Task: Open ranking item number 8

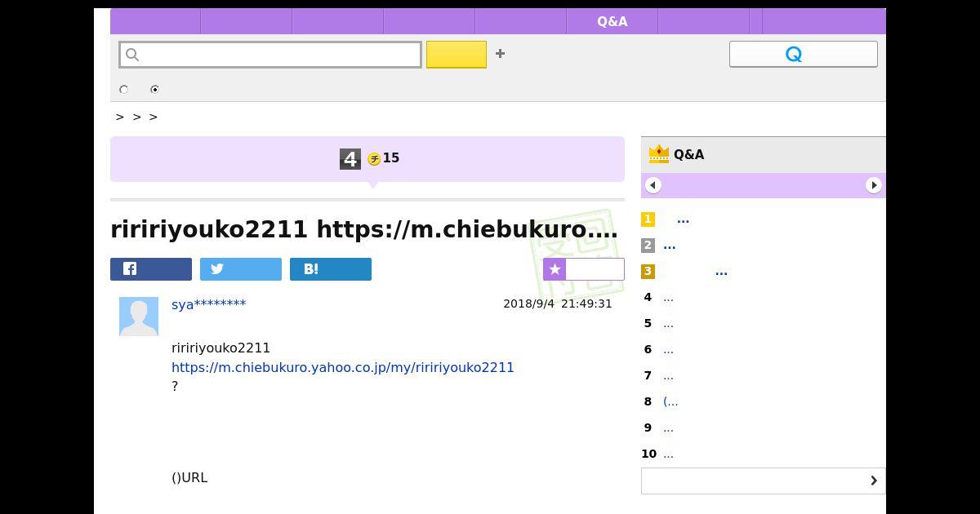Action: (x=670, y=401)
